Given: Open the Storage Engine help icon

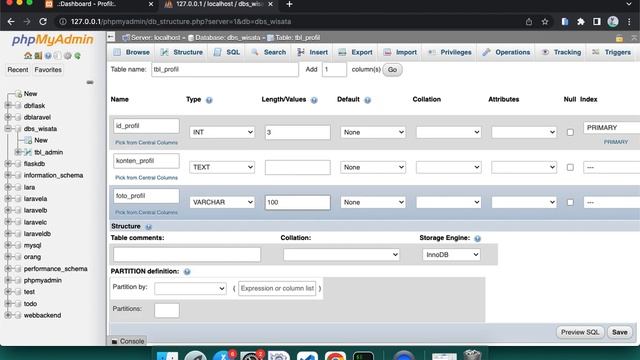Looking at the screenshot, I should [x=478, y=238].
